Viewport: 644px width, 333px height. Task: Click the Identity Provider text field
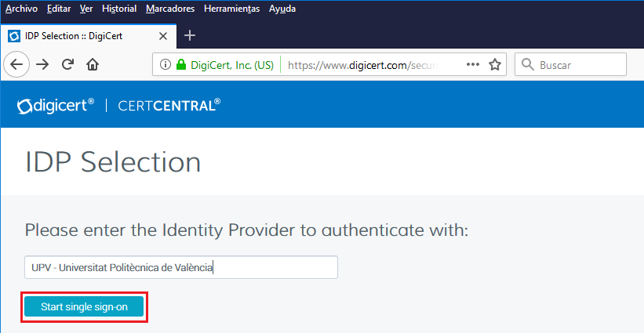click(181, 267)
